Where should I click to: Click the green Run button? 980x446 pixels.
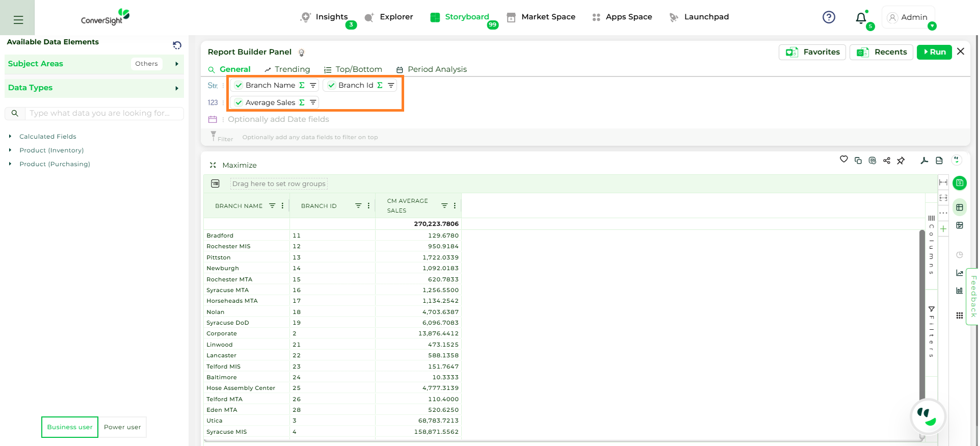[x=934, y=52]
